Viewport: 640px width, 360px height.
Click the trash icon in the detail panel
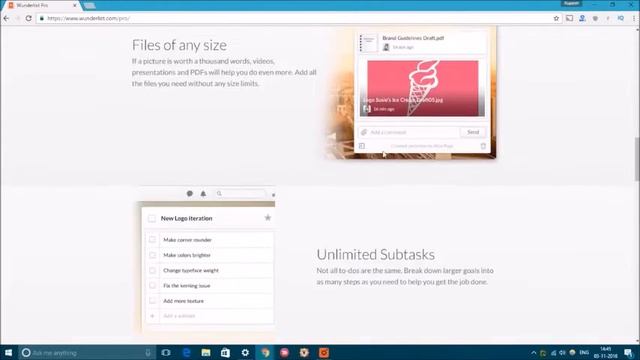click(483, 146)
